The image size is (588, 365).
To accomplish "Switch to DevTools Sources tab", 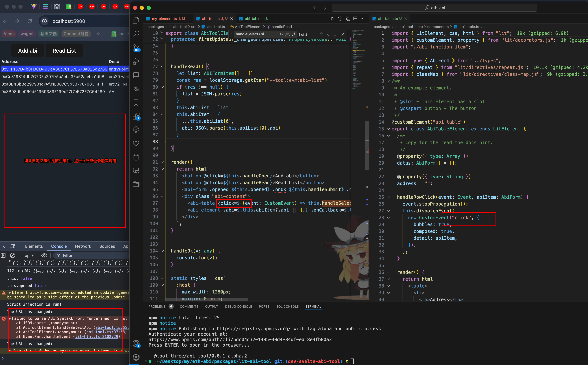I will point(107,246).
